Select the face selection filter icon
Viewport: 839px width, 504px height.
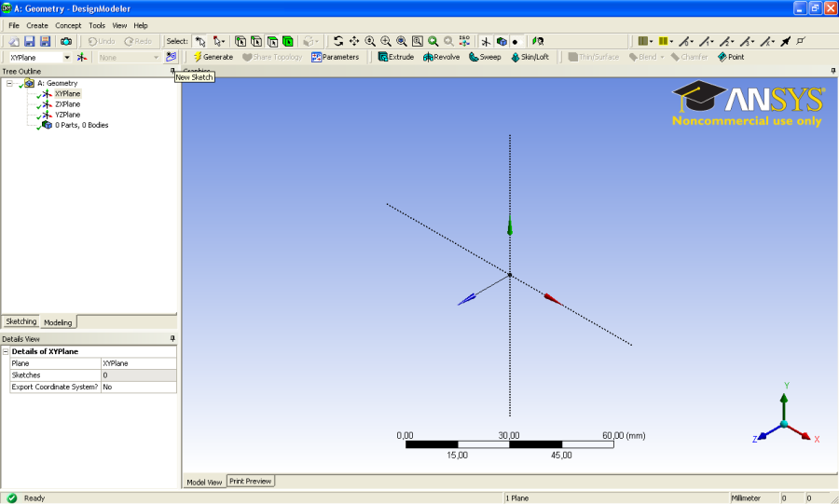pyautogui.click(x=272, y=41)
